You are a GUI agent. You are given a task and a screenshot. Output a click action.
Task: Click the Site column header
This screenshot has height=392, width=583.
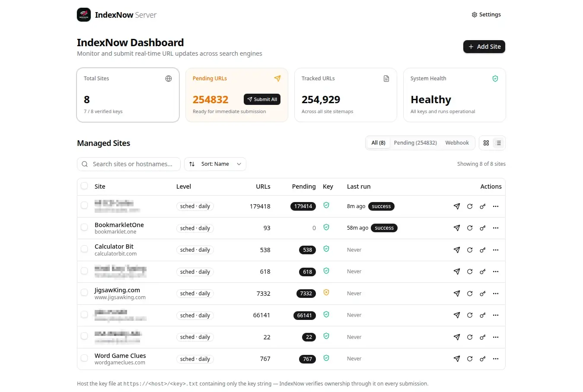click(x=100, y=187)
